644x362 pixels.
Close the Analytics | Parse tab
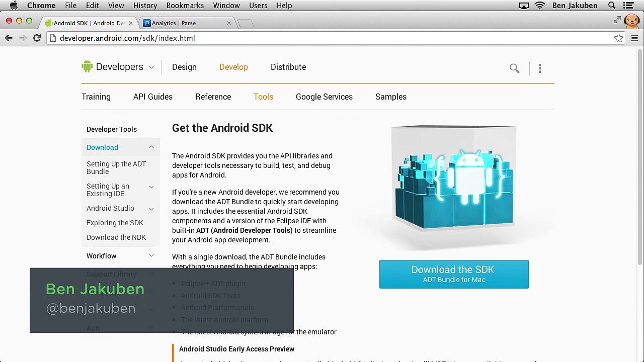[x=229, y=23]
